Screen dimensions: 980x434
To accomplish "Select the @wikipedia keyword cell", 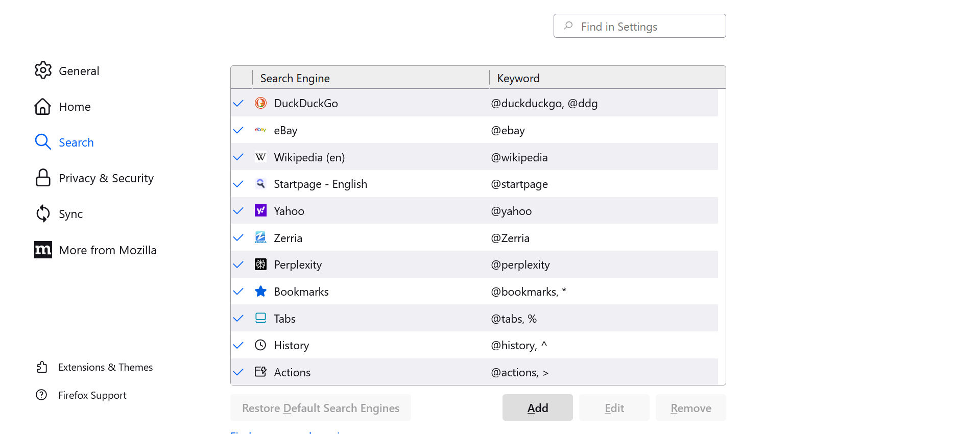I will (x=519, y=157).
